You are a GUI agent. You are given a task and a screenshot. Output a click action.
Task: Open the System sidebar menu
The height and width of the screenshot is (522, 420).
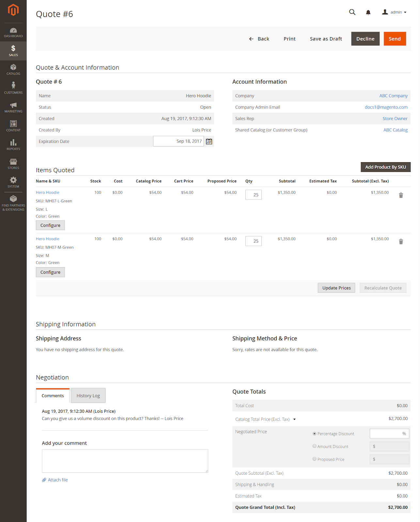[13, 182]
